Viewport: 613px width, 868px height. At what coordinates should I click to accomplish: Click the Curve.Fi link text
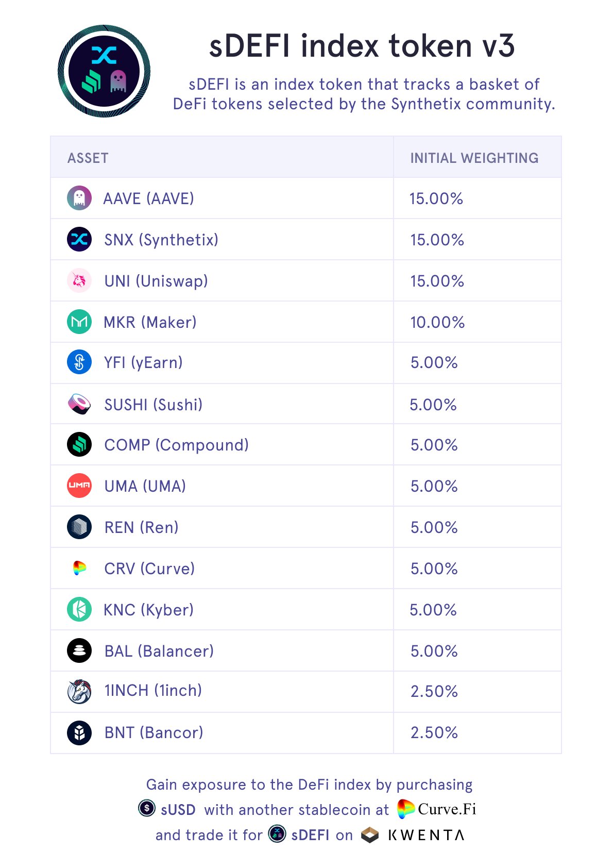[x=447, y=809]
